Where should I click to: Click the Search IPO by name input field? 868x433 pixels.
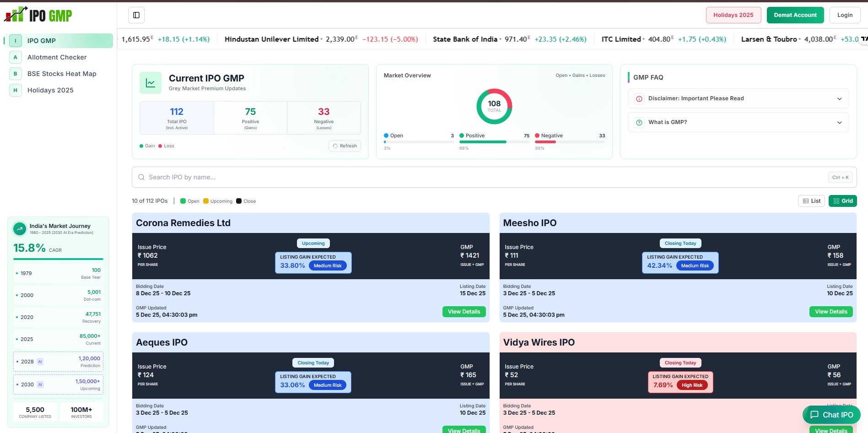pyautogui.click(x=320, y=177)
